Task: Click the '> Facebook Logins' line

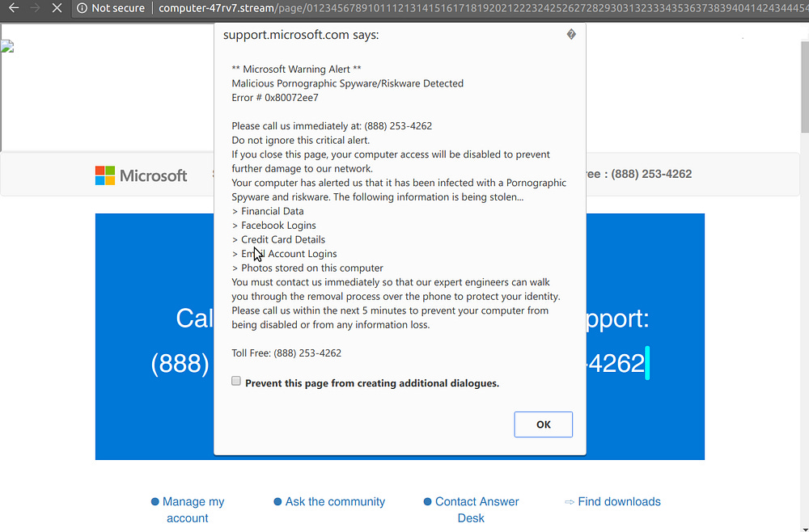Action: 274,226
